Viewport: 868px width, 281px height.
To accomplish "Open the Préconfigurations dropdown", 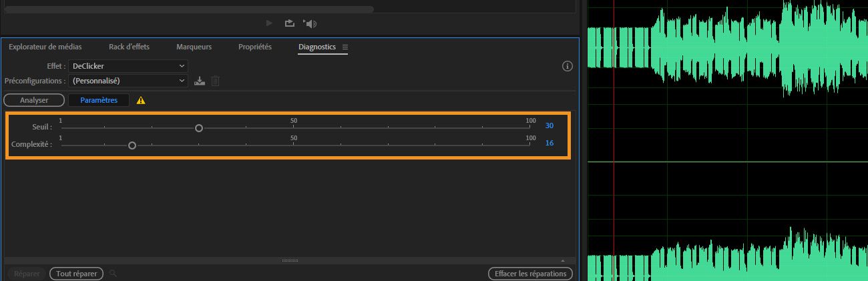I will [128, 81].
